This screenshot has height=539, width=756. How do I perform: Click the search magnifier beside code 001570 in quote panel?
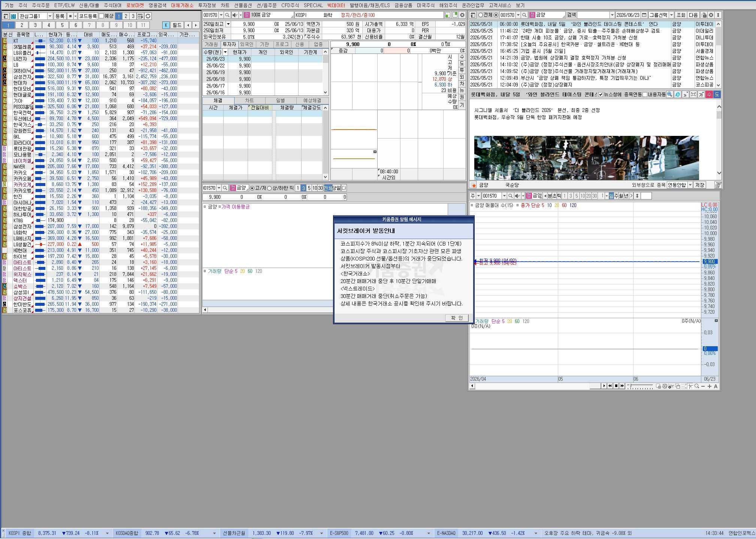click(227, 15)
